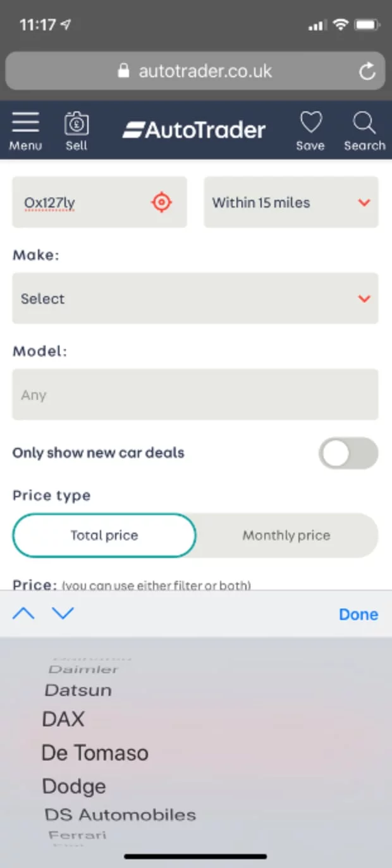Viewport: 392px width, 868px height.
Task: Tap the autotrader.co.uk address bar
Action: [195, 71]
